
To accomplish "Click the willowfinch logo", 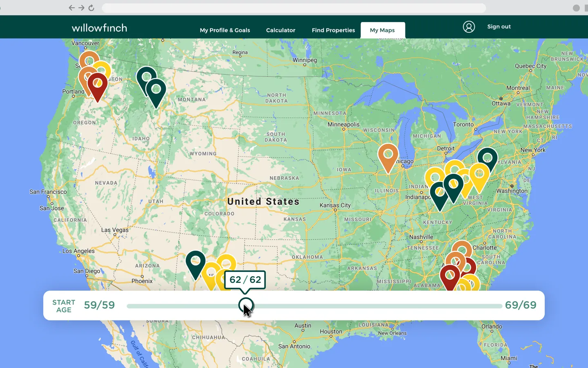I will pyautogui.click(x=99, y=27).
